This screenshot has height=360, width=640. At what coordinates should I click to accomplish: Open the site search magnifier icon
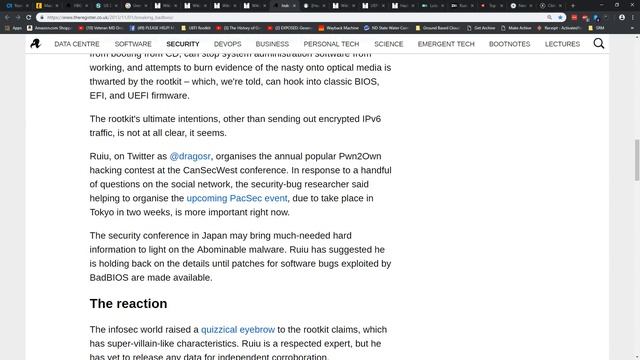click(x=598, y=43)
